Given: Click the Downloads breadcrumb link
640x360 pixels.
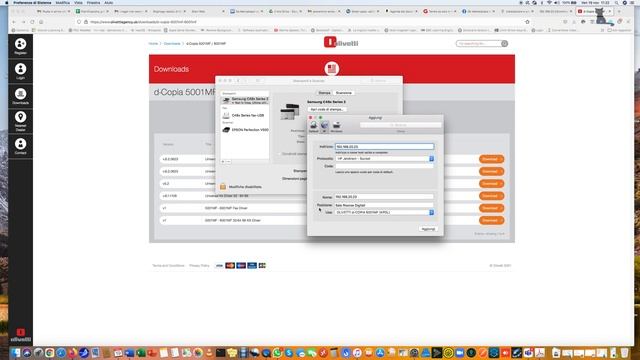Looking at the screenshot, I should [172, 43].
